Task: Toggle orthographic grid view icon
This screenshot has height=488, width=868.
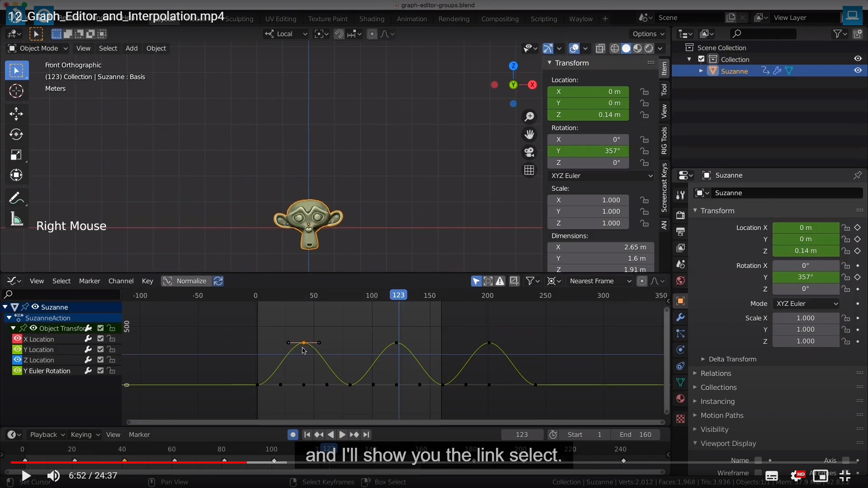Action: click(x=529, y=170)
